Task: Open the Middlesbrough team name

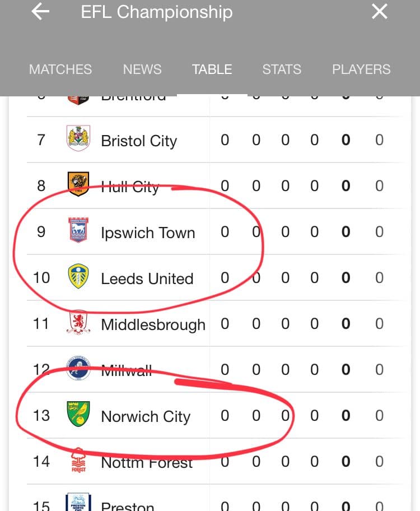Action: point(153,325)
